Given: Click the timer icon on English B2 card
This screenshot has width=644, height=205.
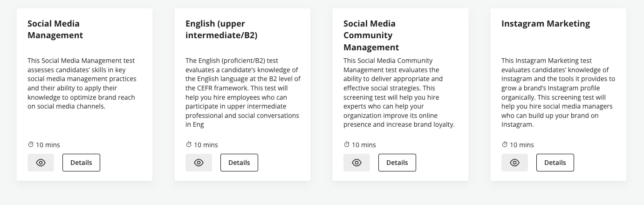Looking at the screenshot, I should coord(189,144).
